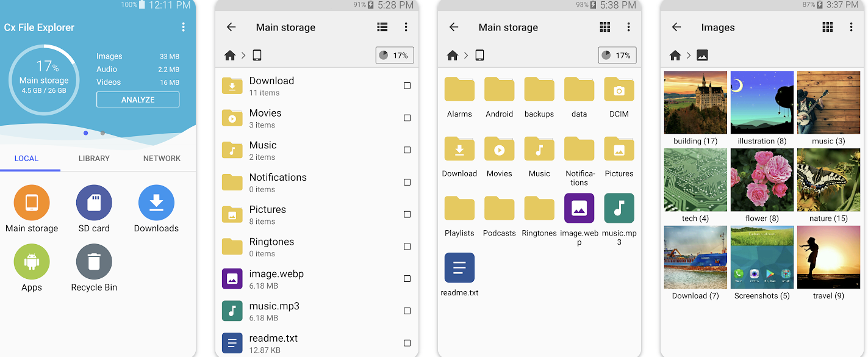The width and height of the screenshot is (868, 357).
Task: Open three-dot menu in Cx File Explorer header
Action: point(183,27)
